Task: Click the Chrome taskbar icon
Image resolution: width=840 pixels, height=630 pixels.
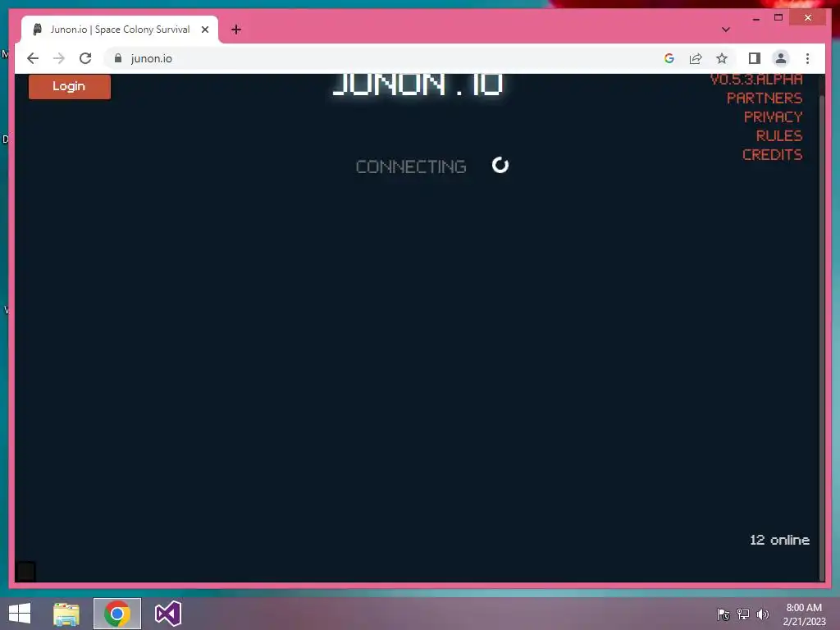Action: [117, 614]
